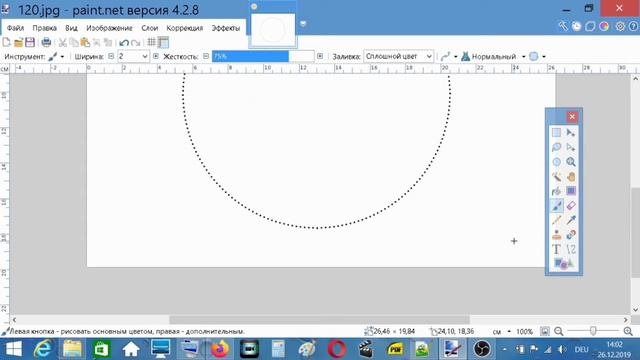Image resolution: width=640 pixels, height=360 pixels.
Task: Click the zoom out magnifier in status bar
Action: (558, 331)
